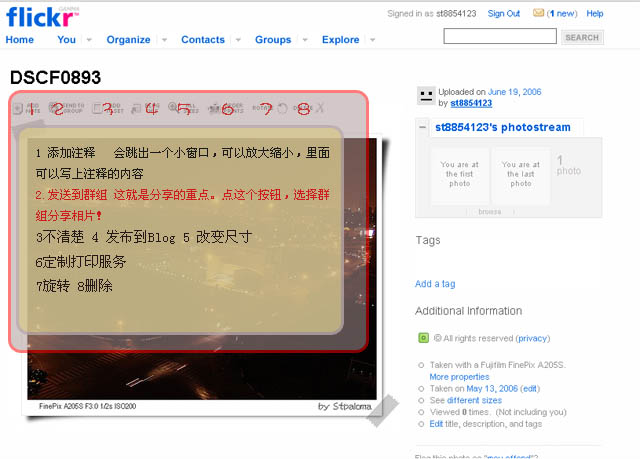The height and width of the screenshot is (459, 640).
Task: Click the Add a tag link
Action: coord(435,284)
